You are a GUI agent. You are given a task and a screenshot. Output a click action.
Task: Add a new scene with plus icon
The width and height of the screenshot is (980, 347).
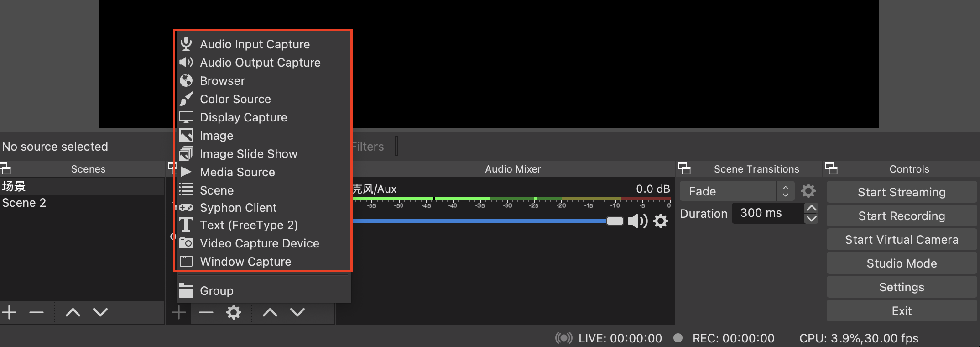point(10,313)
